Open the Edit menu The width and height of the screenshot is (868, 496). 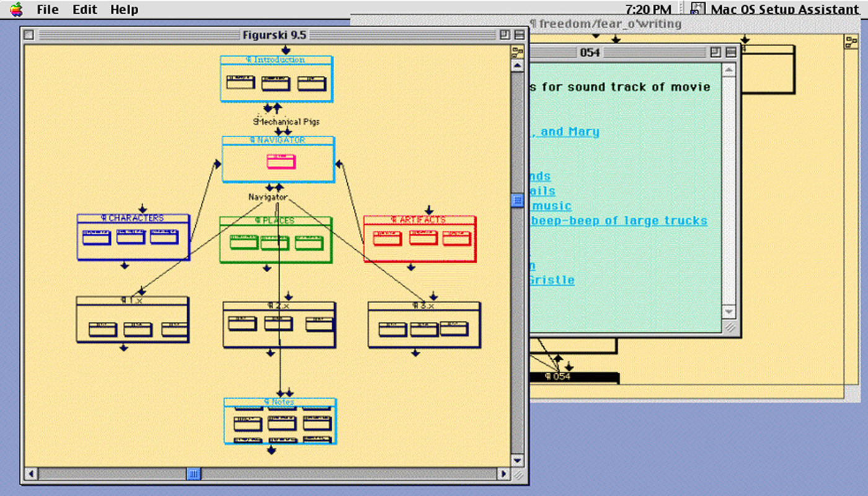tap(84, 9)
